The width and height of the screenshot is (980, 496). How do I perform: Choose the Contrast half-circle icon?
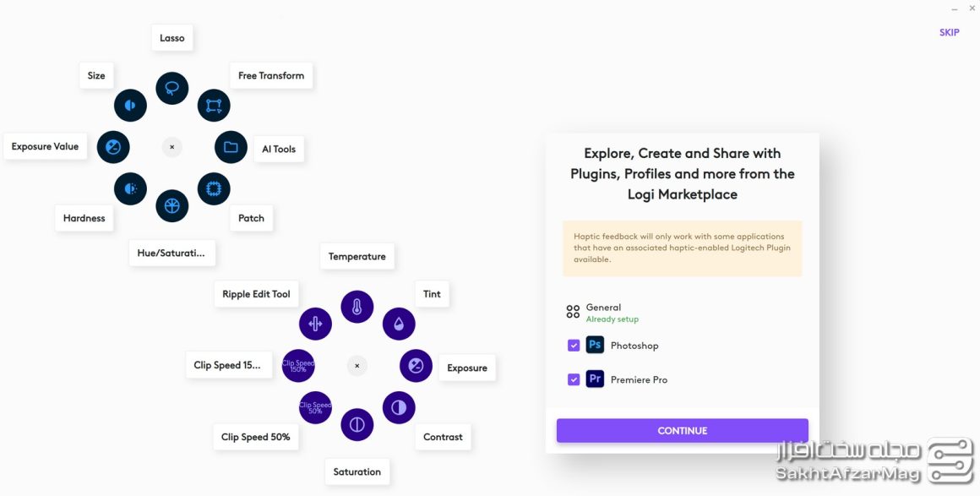(399, 407)
